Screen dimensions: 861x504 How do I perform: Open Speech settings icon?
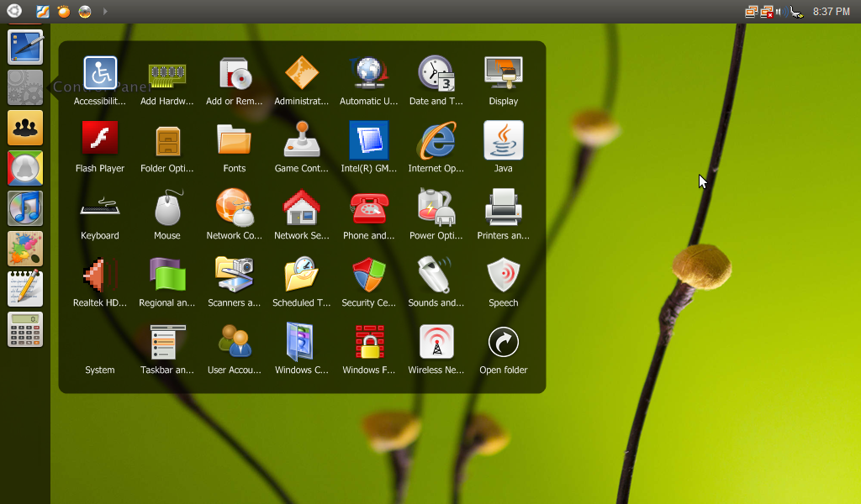pyautogui.click(x=504, y=275)
